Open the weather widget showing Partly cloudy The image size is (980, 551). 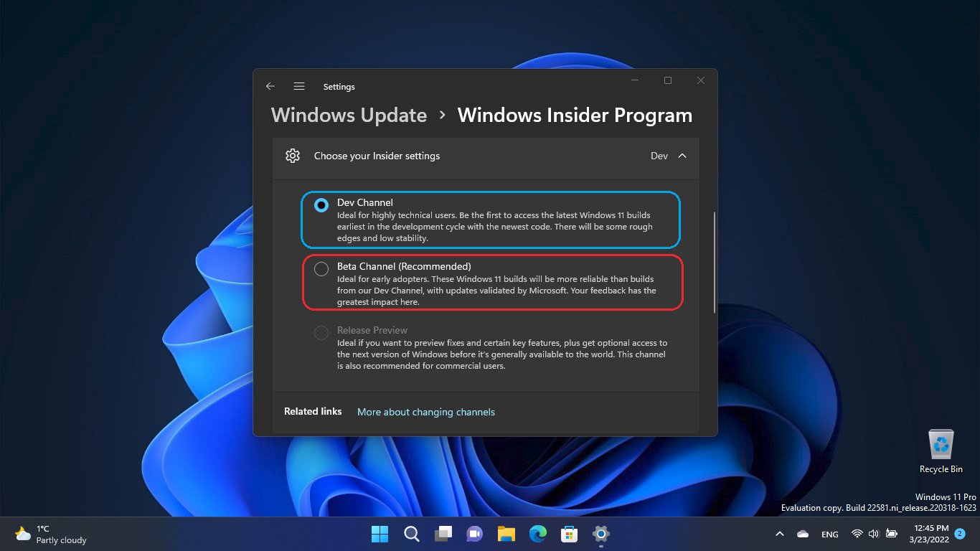(50, 534)
